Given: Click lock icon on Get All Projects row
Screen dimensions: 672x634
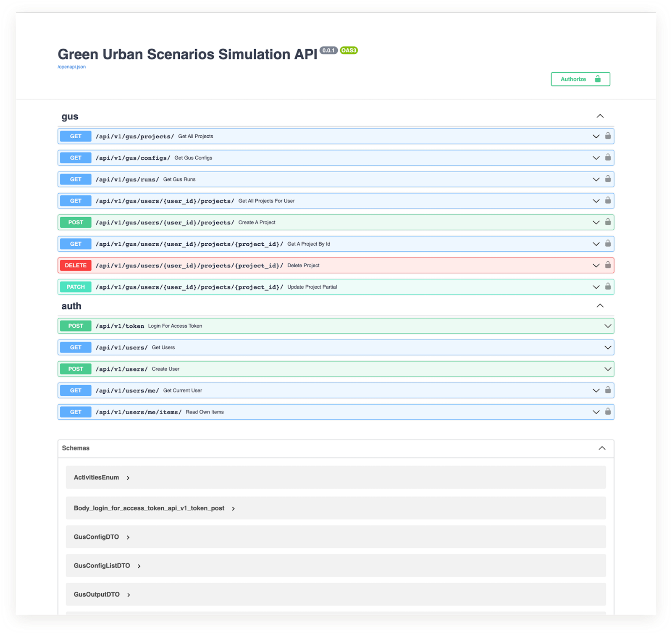Looking at the screenshot, I should coord(608,136).
